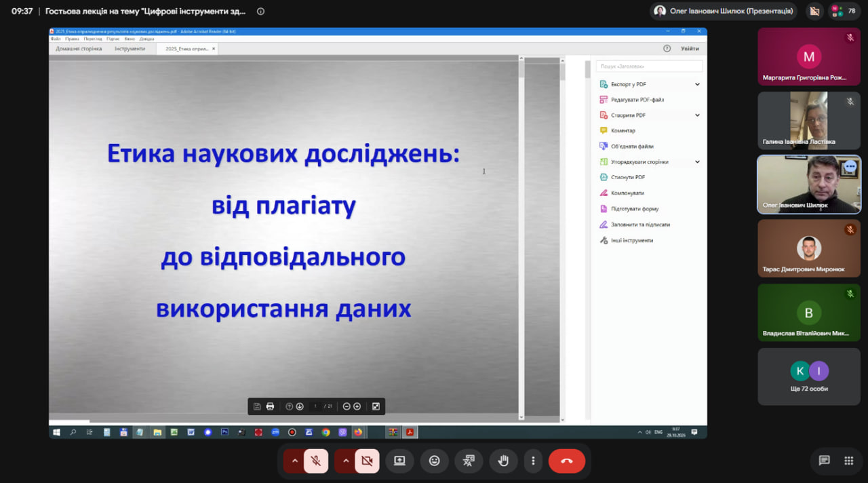
Task: Click Увійти sign-in button
Action: (690, 49)
